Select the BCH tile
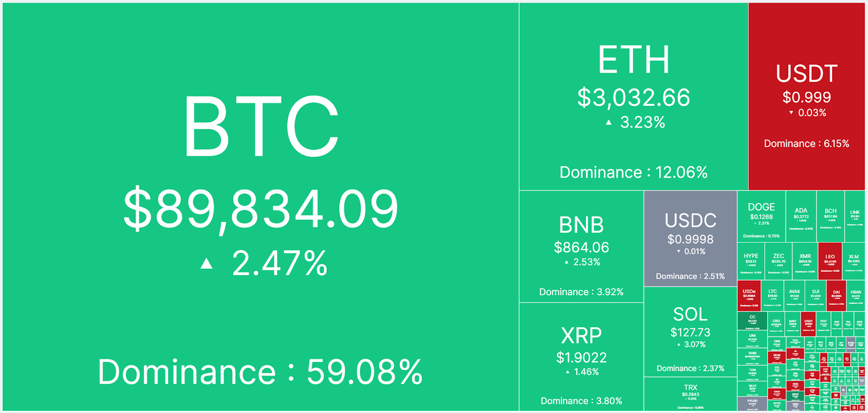The height and width of the screenshot is (413, 868). [x=830, y=217]
